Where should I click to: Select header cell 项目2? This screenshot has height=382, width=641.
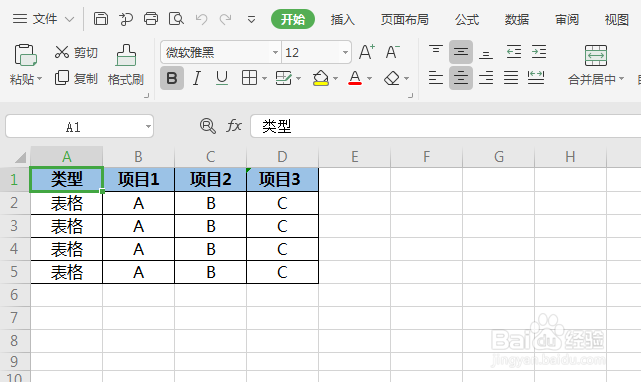point(211,179)
